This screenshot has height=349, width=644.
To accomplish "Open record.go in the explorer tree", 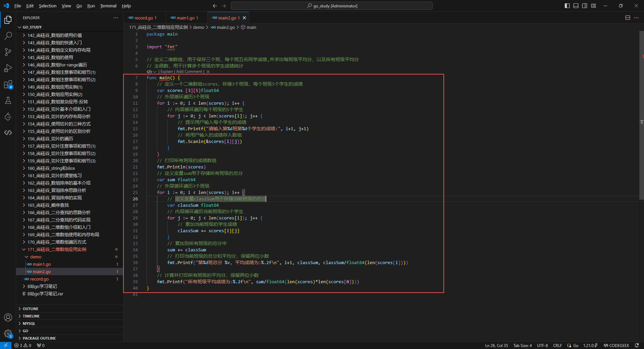I will (x=70, y=279).
